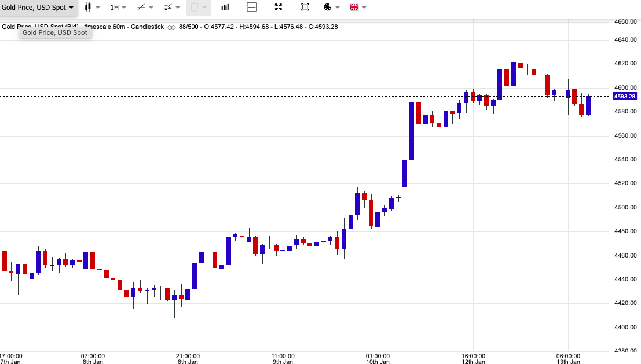
Task: Click the 4600.00 level on the price axis
Action: [x=625, y=87]
